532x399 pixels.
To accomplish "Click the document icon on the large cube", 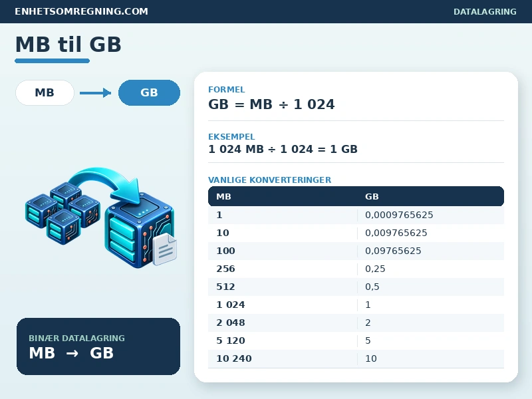I will [x=165, y=249].
